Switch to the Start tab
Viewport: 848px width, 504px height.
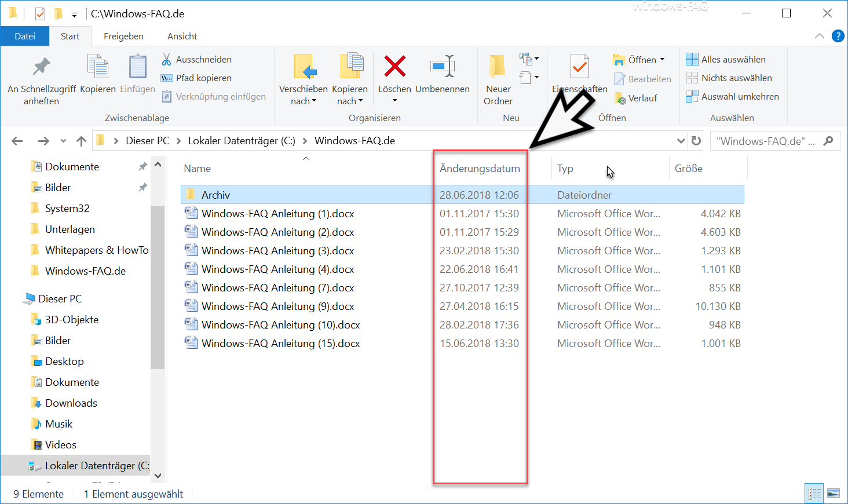70,36
